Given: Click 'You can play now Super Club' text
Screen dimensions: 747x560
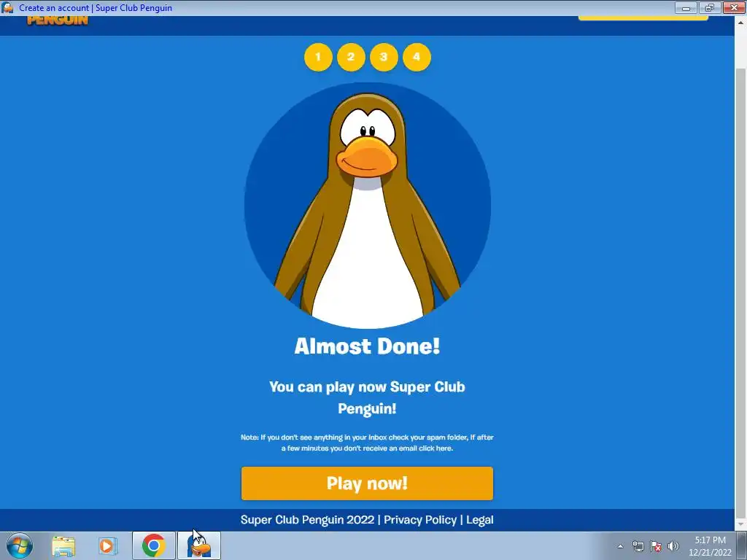Looking at the screenshot, I should click(367, 387).
